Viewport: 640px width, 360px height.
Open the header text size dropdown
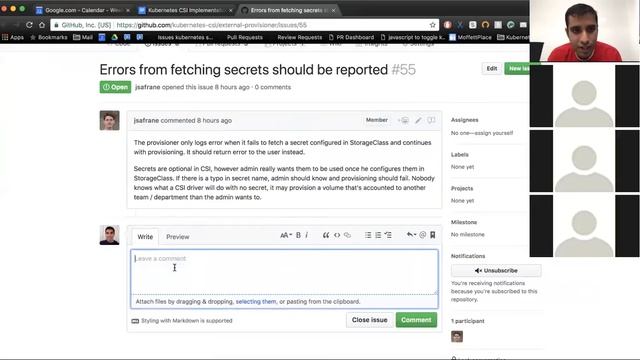tap(286, 235)
